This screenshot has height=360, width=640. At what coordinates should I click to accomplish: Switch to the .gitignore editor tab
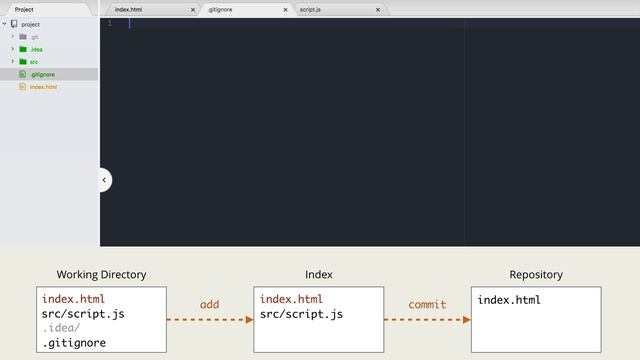click(220, 9)
